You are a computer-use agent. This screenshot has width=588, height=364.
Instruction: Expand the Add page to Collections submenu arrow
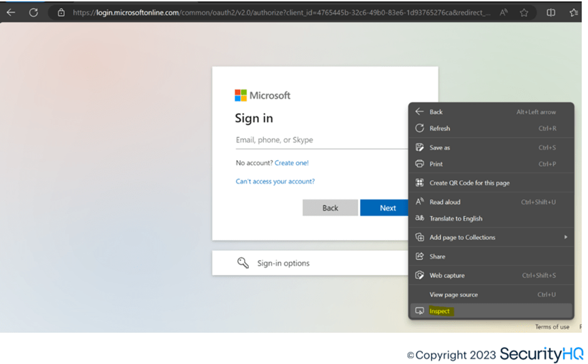[x=565, y=237]
